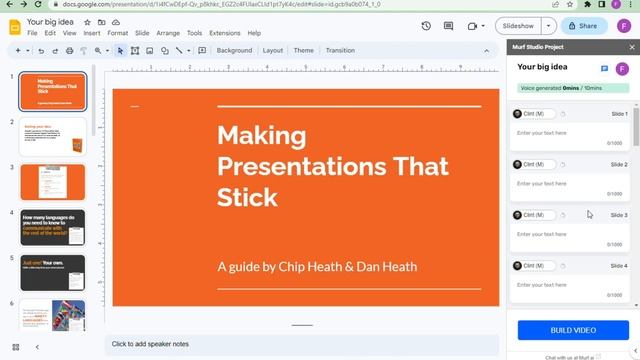
Task: Click the Murf panel vertical scrollbar
Action: 636,127
